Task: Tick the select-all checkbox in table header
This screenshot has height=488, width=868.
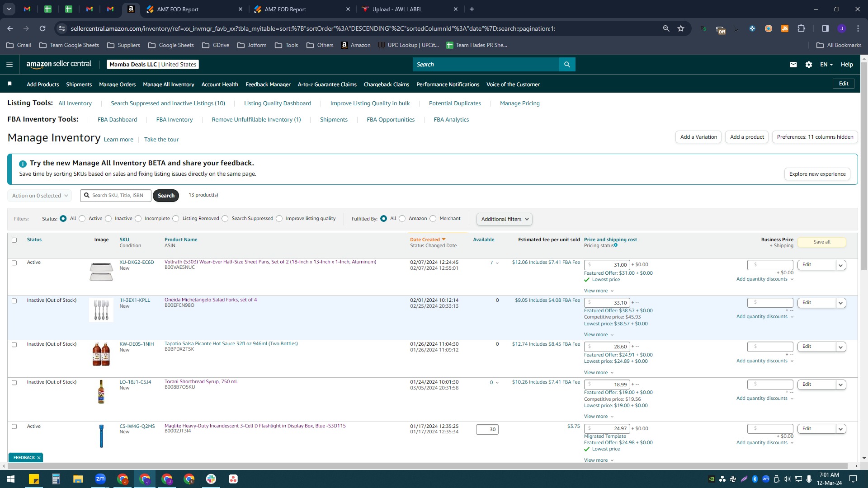Action: [x=14, y=240]
